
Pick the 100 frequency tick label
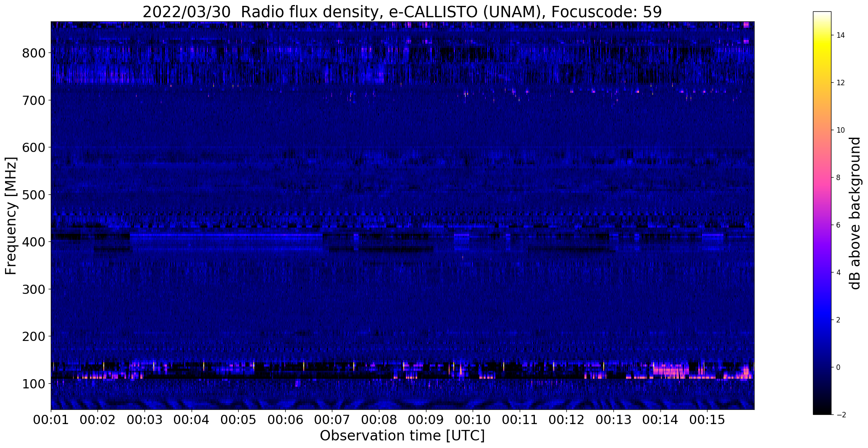point(33,384)
